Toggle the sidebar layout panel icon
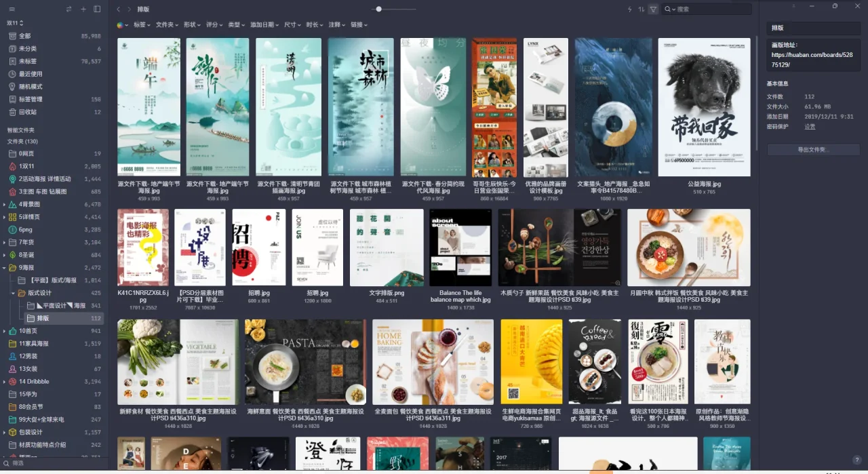The image size is (868, 474). click(x=97, y=9)
